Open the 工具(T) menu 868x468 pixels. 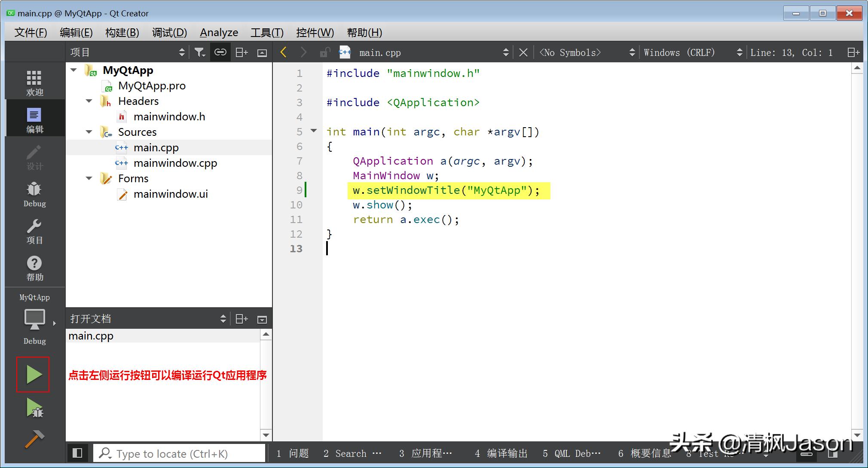tap(266, 33)
